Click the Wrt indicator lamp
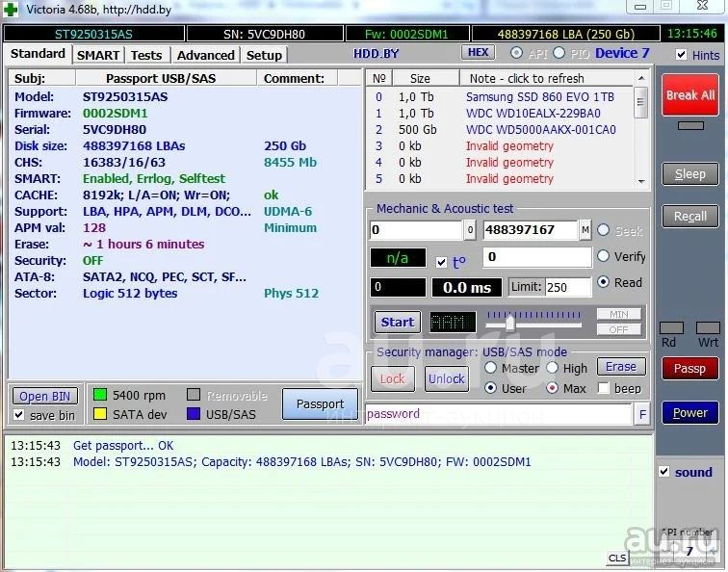 click(708, 327)
